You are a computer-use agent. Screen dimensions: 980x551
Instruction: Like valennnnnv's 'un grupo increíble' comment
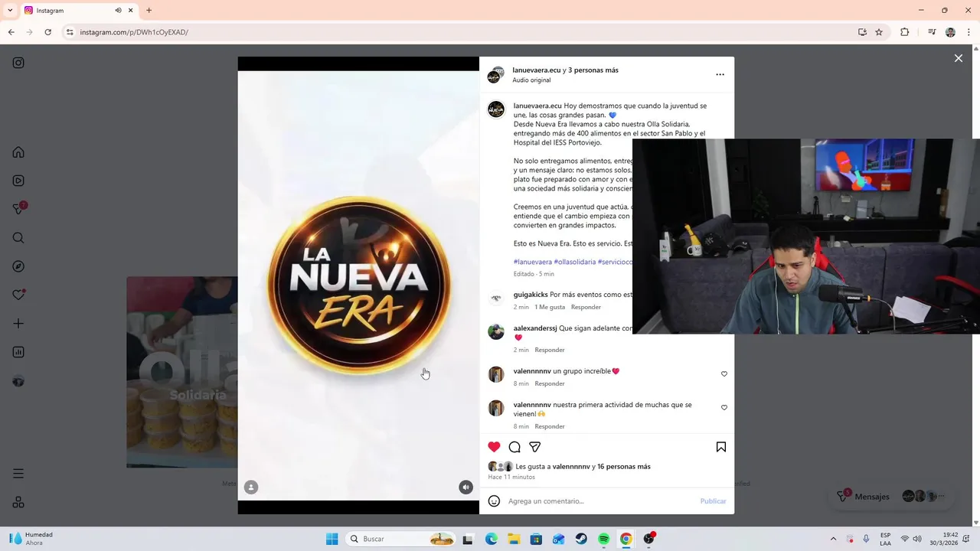click(724, 374)
